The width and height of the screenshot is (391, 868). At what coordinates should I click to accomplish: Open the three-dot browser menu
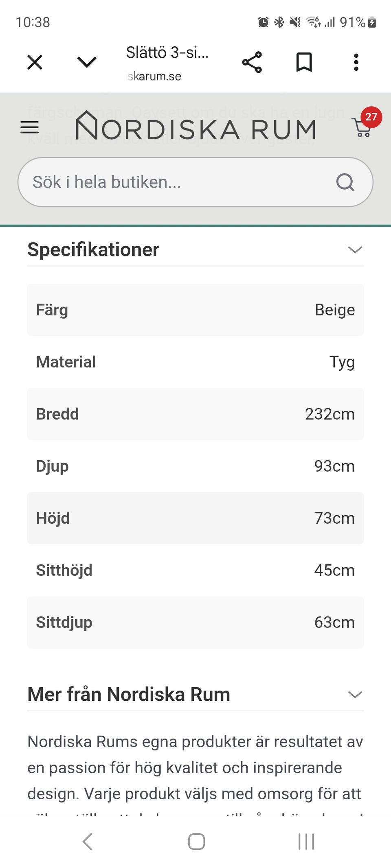[x=356, y=62]
